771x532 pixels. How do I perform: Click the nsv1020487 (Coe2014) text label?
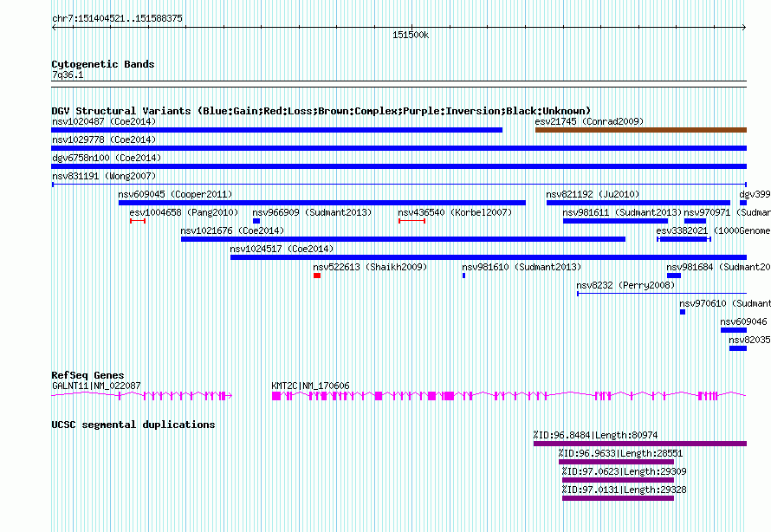[x=104, y=121]
